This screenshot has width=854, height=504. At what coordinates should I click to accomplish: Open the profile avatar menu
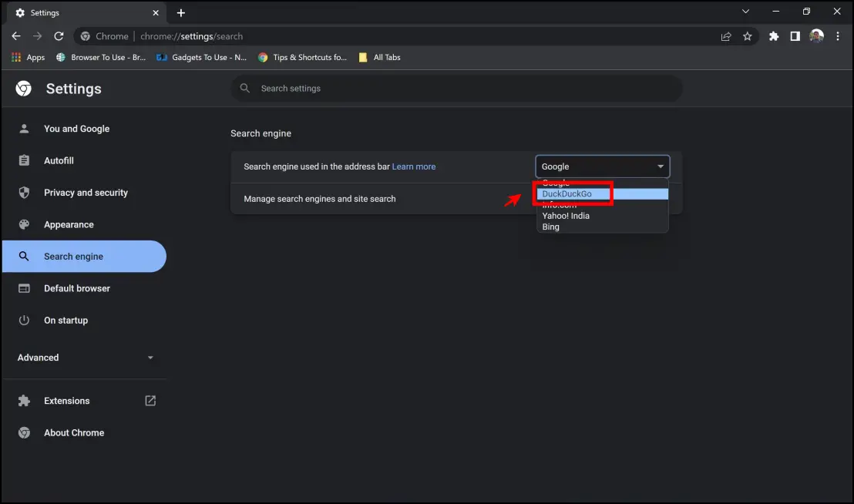(x=816, y=36)
